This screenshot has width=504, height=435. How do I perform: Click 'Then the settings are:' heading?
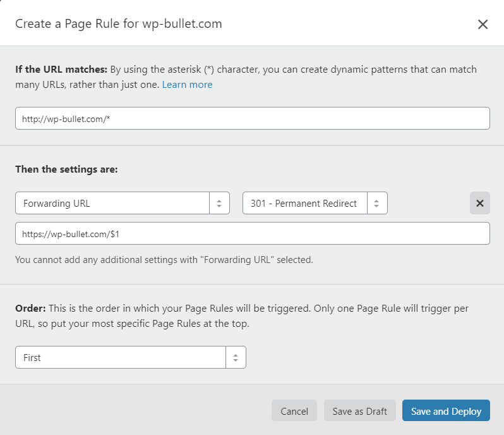point(66,169)
